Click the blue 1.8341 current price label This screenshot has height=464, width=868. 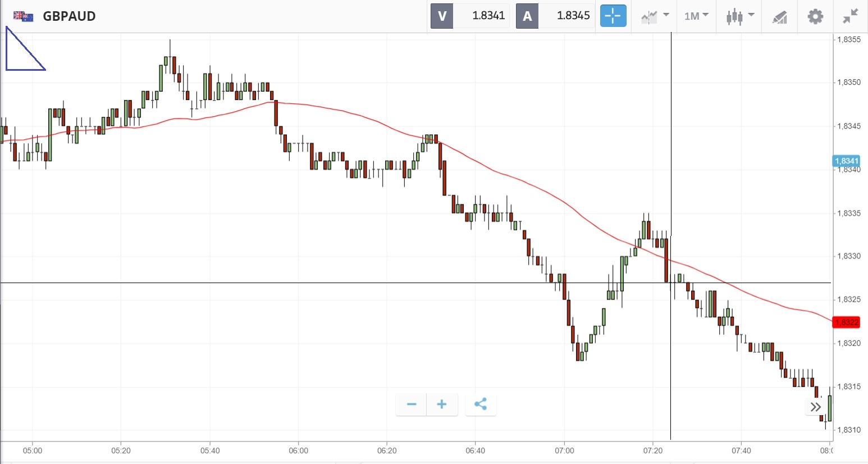click(846, 161)
